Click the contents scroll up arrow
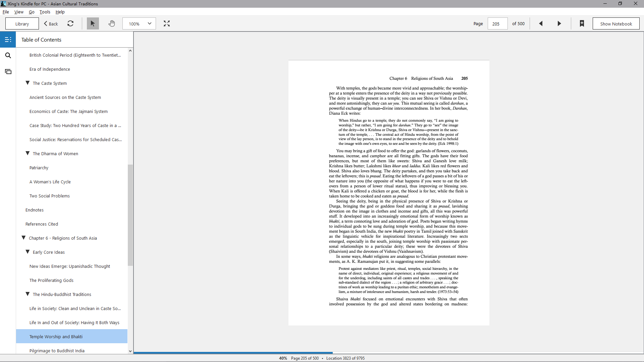 (x=130, y=51)
